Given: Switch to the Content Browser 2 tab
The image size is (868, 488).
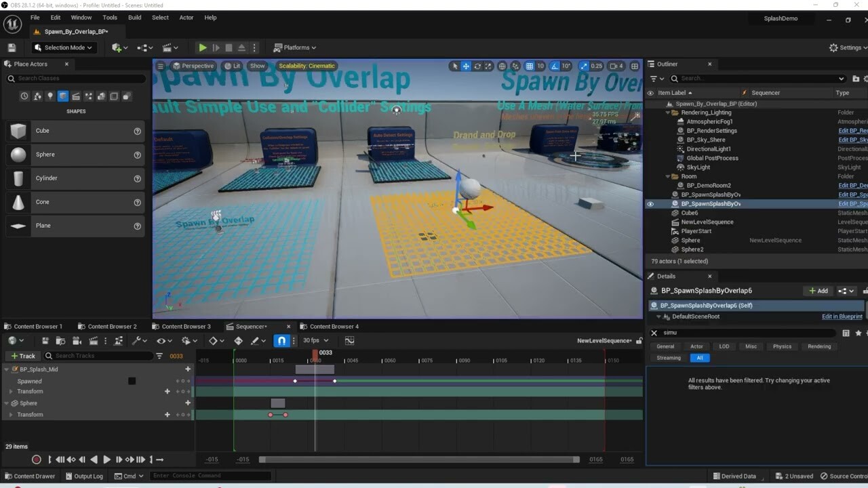Looking at the screenshot, I should (x=111, y=327).
